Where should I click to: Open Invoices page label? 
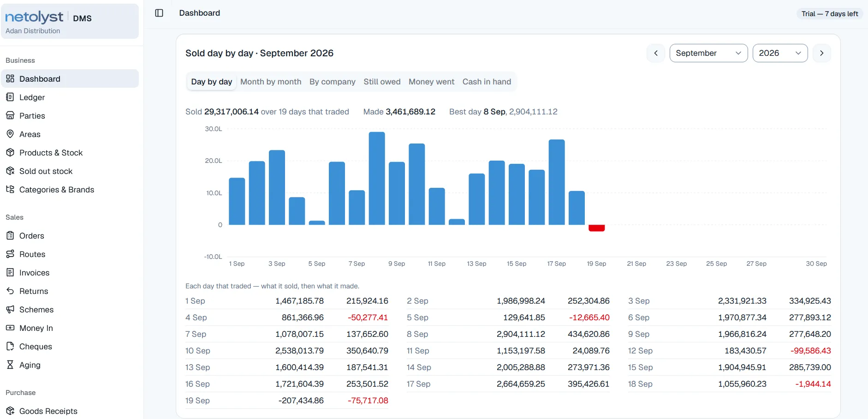coord(34,273)
